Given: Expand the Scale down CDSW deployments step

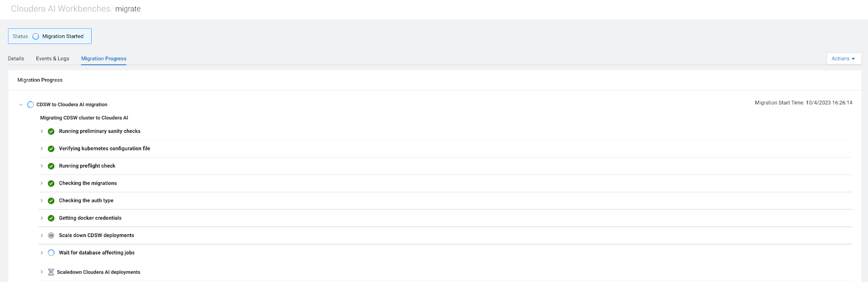Looking at the screenshot, I should tap(42, 235).
